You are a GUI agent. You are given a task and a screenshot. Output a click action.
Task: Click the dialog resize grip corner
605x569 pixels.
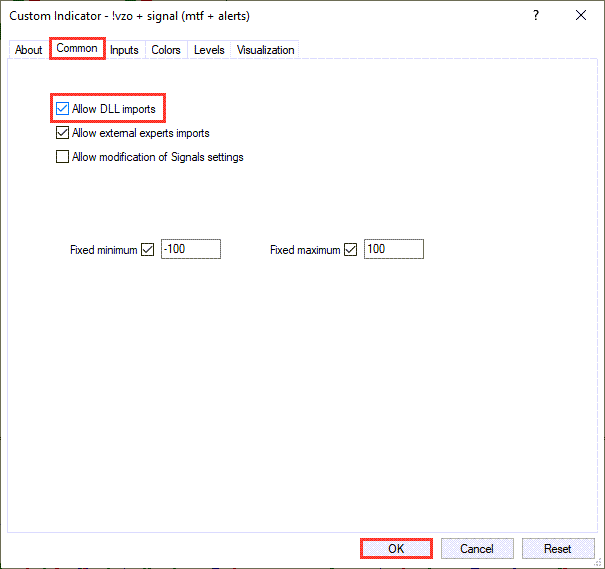point(598,563)
